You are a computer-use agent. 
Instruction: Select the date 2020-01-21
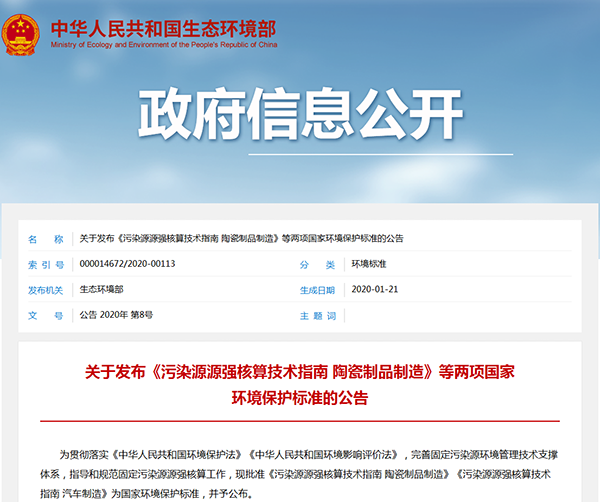(375, 290)
